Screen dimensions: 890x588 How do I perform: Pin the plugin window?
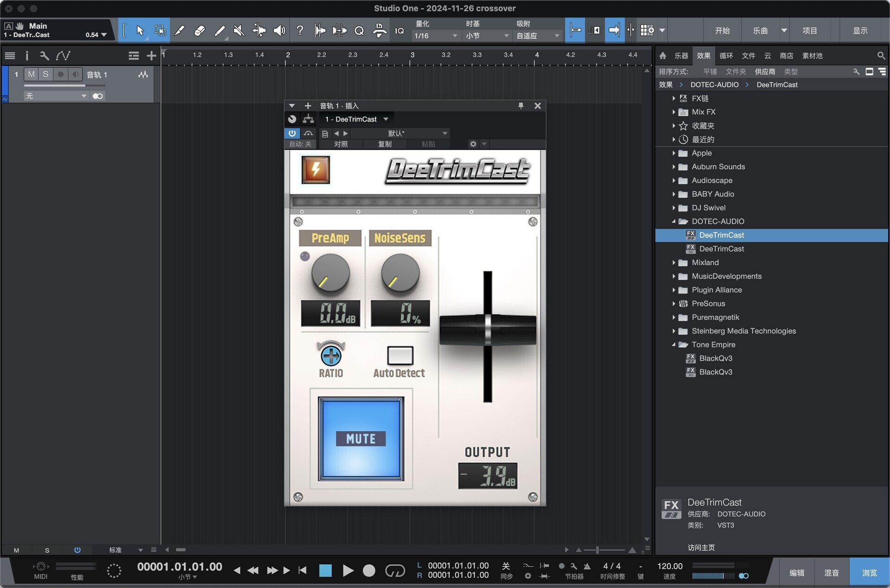click(521, 106)
